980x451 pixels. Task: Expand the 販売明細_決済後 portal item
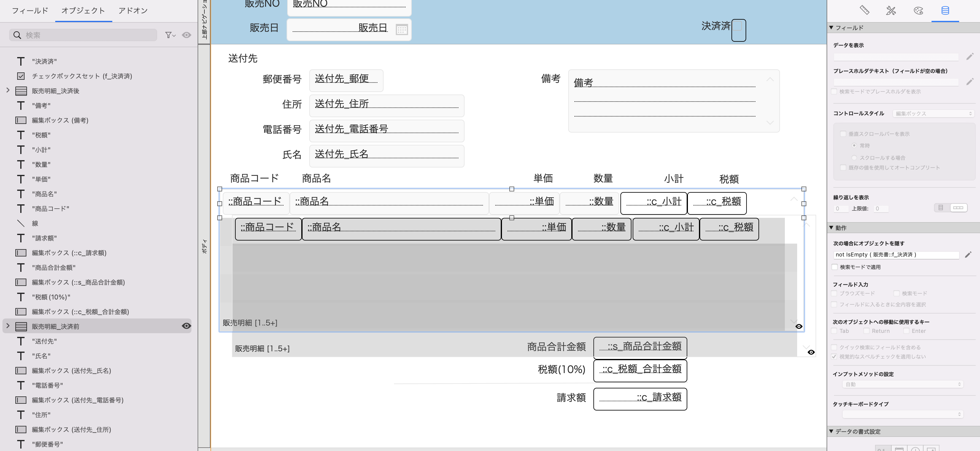point(8,91)
